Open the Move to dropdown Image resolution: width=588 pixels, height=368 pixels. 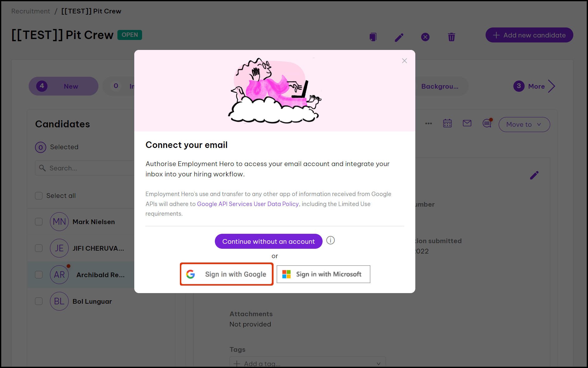coord(524,125)
